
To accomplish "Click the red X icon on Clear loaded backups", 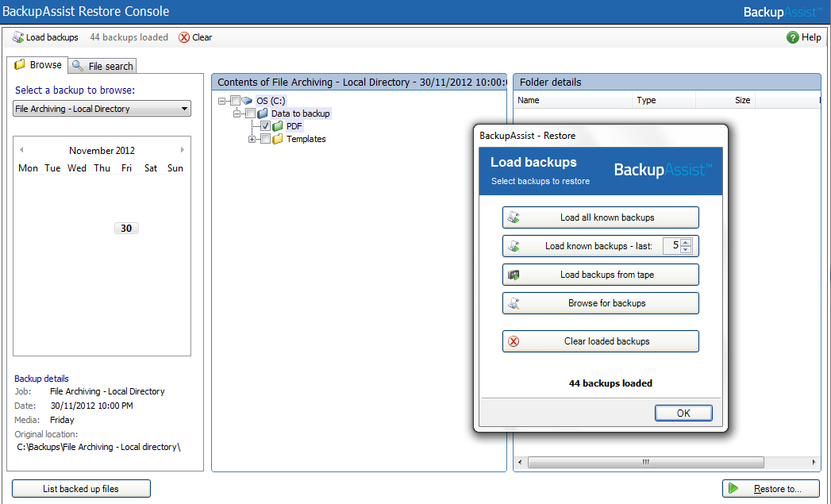I will point(514,341).
